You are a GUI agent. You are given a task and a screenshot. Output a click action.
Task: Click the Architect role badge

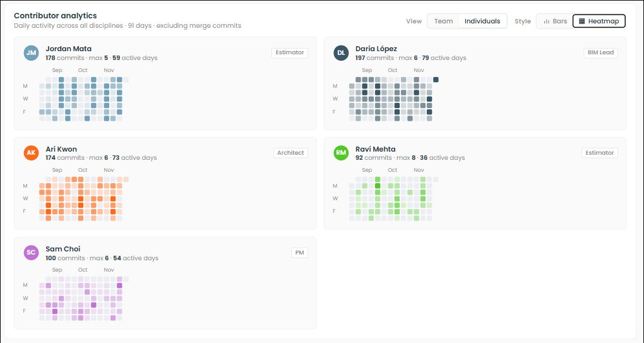point(290,153)
